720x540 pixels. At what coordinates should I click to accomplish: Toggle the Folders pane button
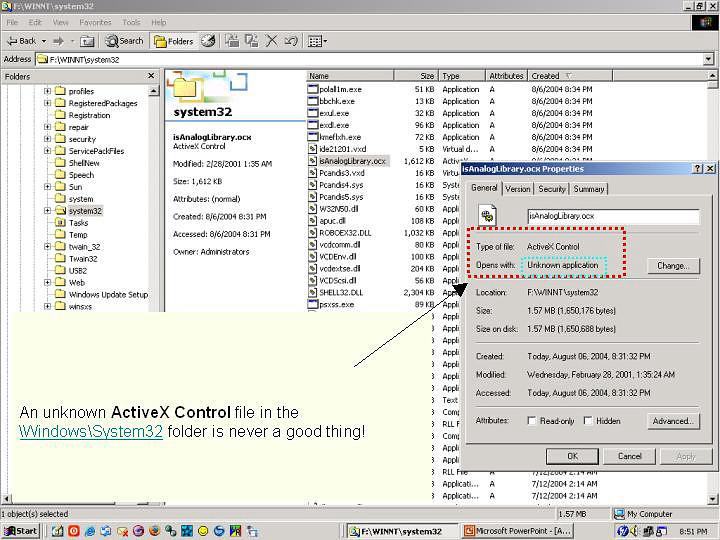point(174,41)
